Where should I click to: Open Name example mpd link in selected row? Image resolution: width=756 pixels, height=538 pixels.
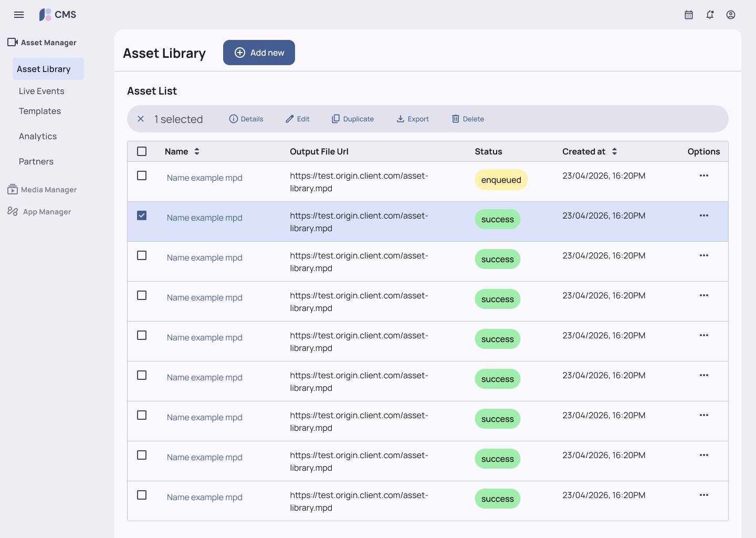click(x=205, y=218)
